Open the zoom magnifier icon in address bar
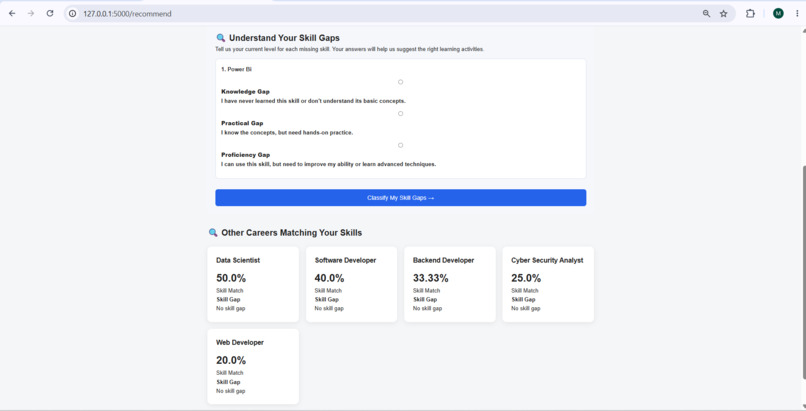 pyautogui.click(x=706, y=14)
